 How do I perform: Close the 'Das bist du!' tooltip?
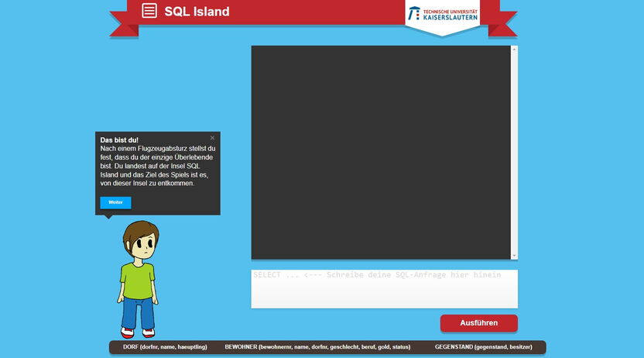pyautogui.click(x=213, y=138)
